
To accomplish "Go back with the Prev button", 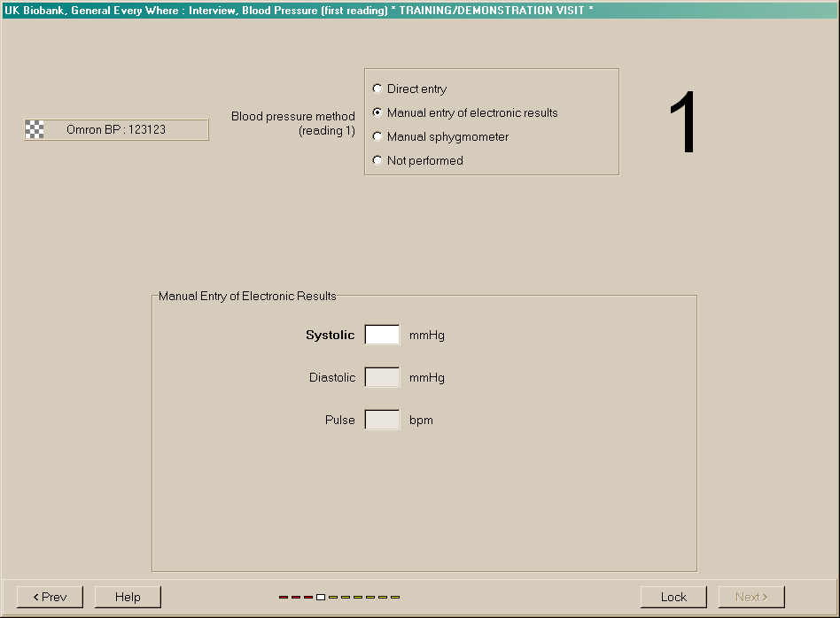I will click(x=50, y=597).
